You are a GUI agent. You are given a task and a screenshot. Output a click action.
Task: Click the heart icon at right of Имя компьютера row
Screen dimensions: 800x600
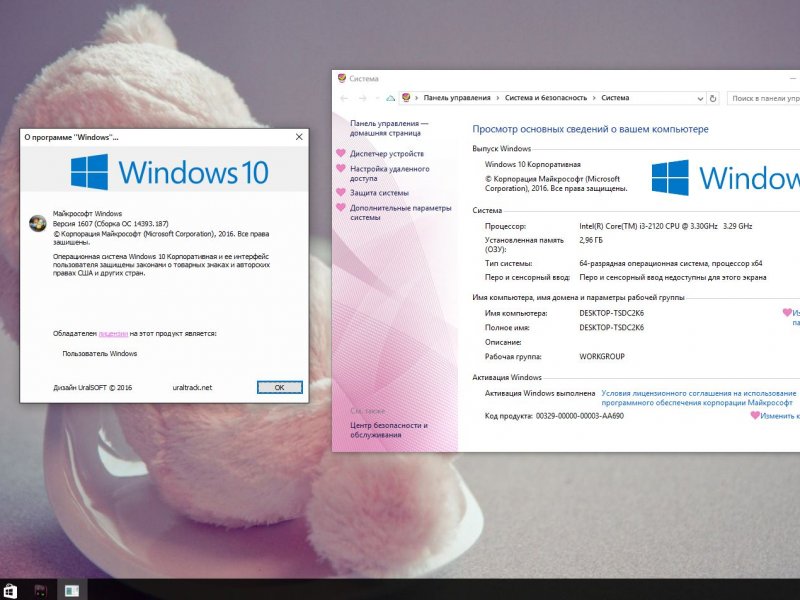787,312
